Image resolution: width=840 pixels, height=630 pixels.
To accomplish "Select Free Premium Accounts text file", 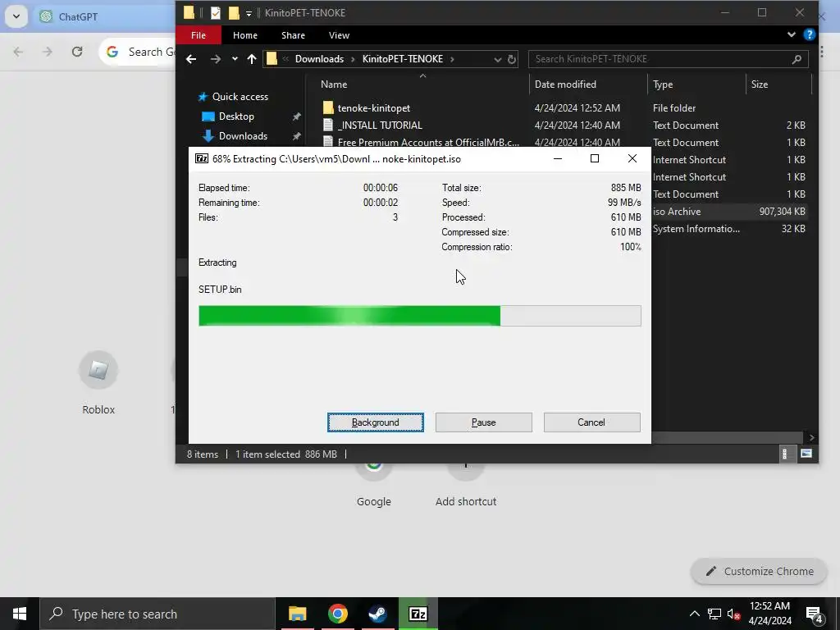I will pos(428,143).
